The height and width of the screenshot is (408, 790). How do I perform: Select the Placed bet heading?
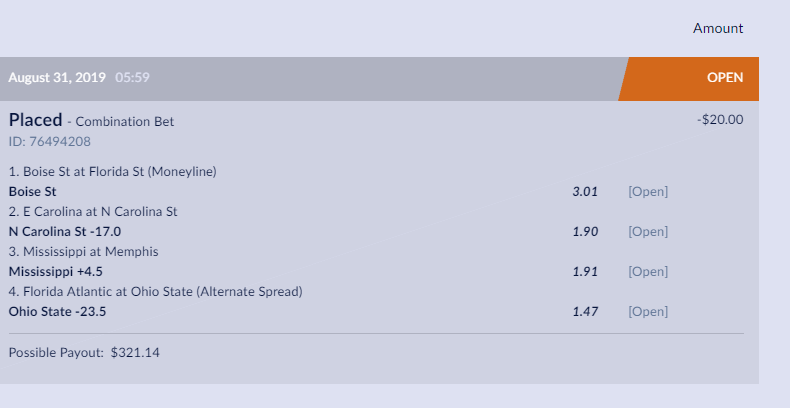click(x=35, y=120)
